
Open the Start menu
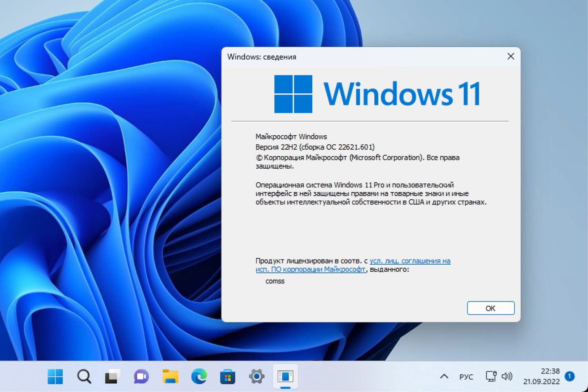click(55, 376)
